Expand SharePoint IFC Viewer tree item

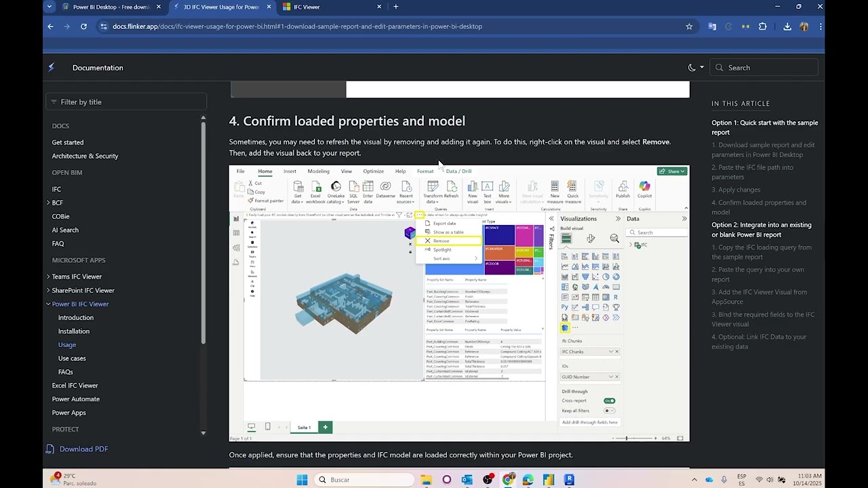coord(48,290)
